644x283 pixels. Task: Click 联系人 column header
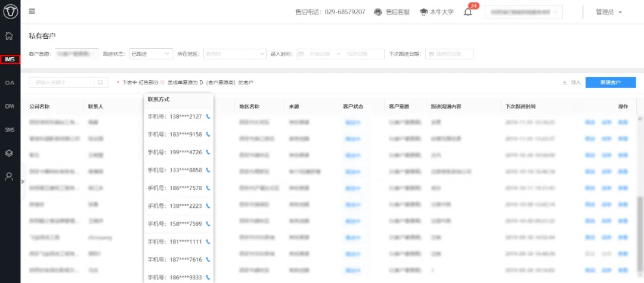point(95,107)
